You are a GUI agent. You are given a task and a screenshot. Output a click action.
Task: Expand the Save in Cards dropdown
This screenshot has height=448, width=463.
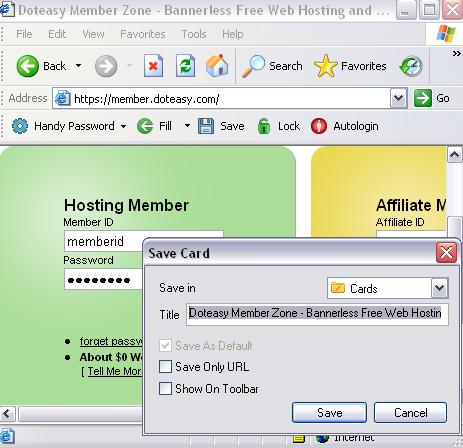point(440,288)
